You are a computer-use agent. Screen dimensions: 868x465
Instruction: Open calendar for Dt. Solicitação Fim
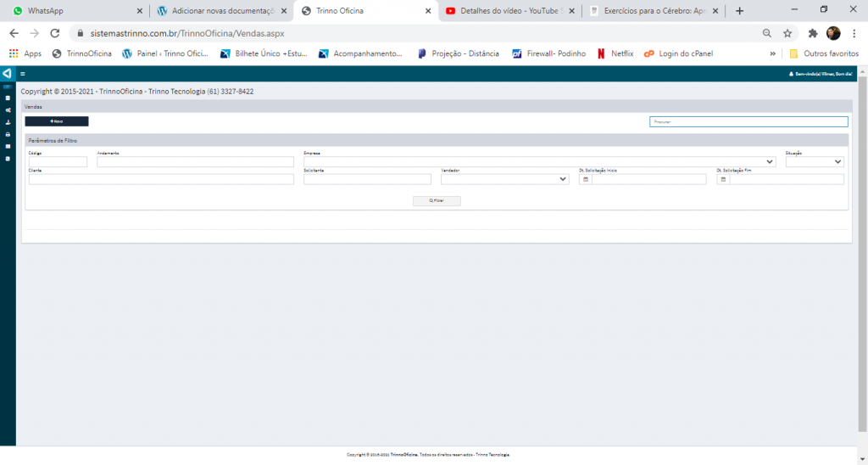(723, 179)
